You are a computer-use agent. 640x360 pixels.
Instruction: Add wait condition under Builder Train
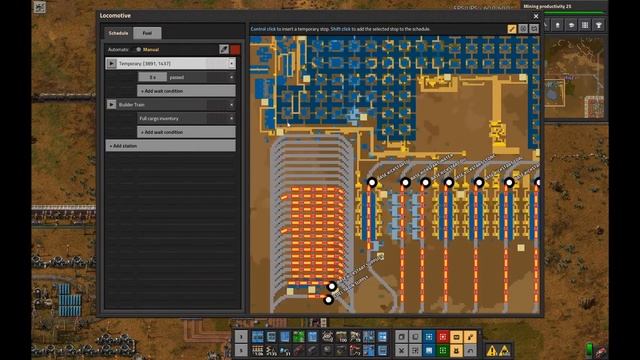tap(187, 132)
